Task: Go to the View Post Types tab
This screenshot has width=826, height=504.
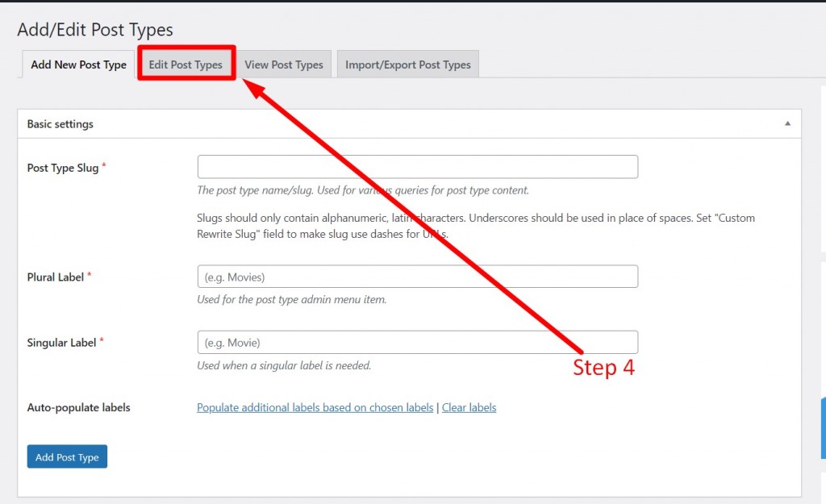Action: 283,65
